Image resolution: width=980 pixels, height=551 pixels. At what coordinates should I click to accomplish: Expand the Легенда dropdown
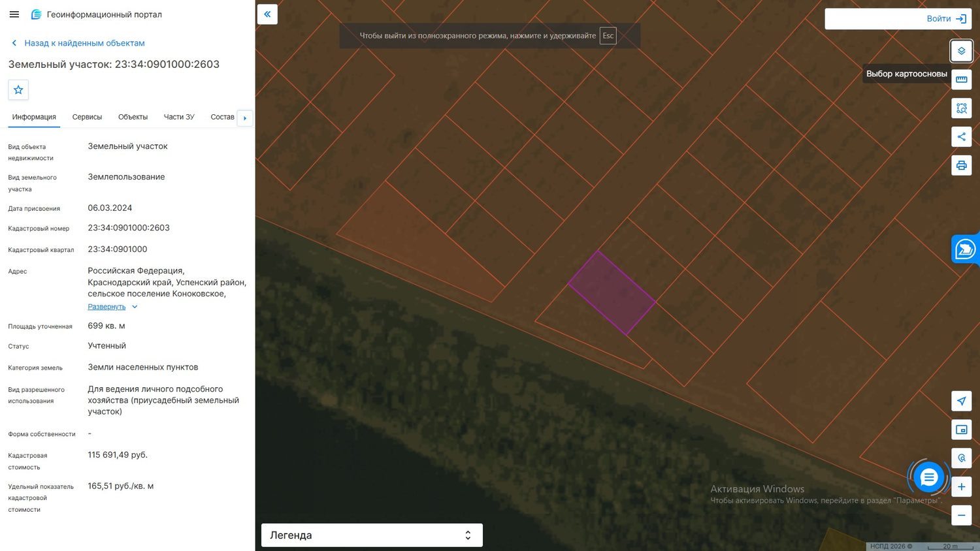click(372, 535)
